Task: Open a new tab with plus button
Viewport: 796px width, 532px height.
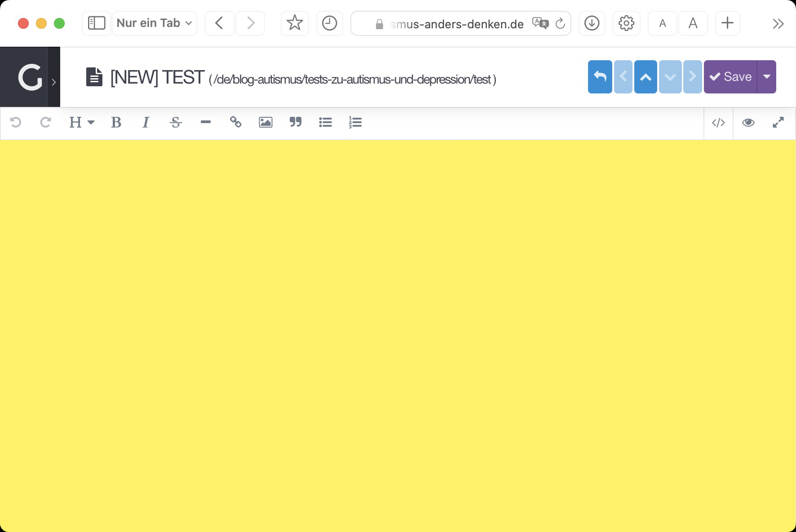Action: (727, 23)
